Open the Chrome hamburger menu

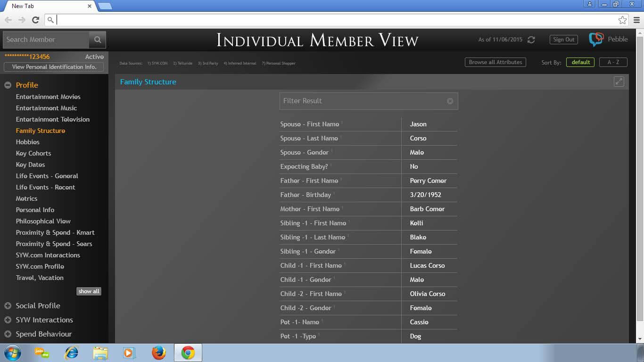[636, 20]
